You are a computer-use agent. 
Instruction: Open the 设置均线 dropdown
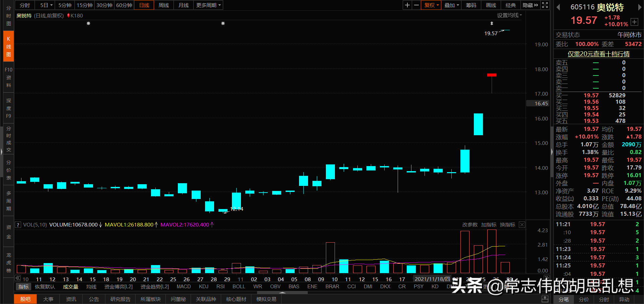point(509,15)
